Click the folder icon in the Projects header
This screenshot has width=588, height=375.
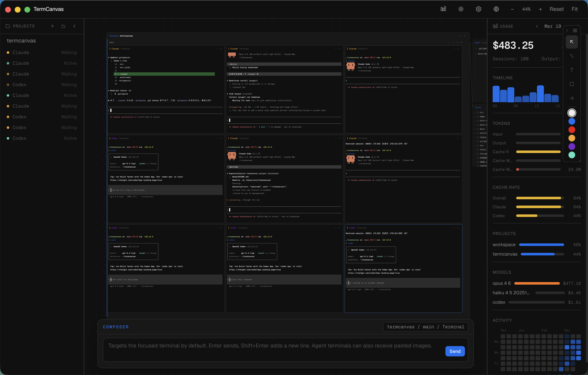pyautogui.click(x=63, y=26)
